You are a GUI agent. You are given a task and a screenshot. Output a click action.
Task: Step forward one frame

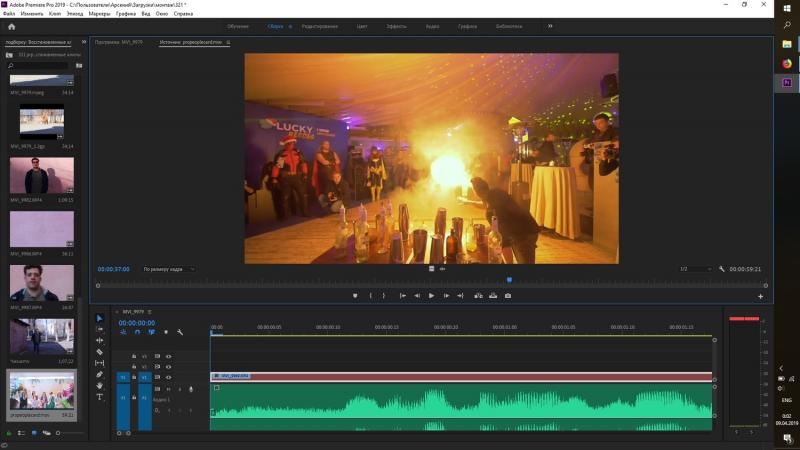[446, 296]
